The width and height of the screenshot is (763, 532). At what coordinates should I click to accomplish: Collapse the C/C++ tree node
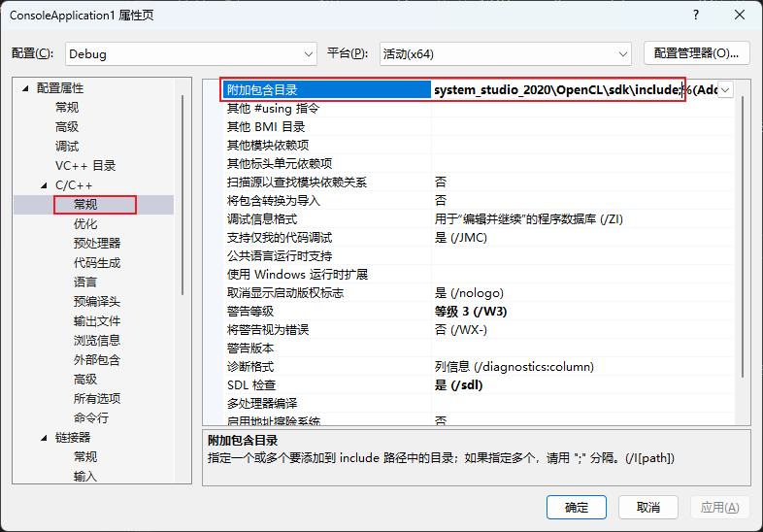(x=43, y=185)
